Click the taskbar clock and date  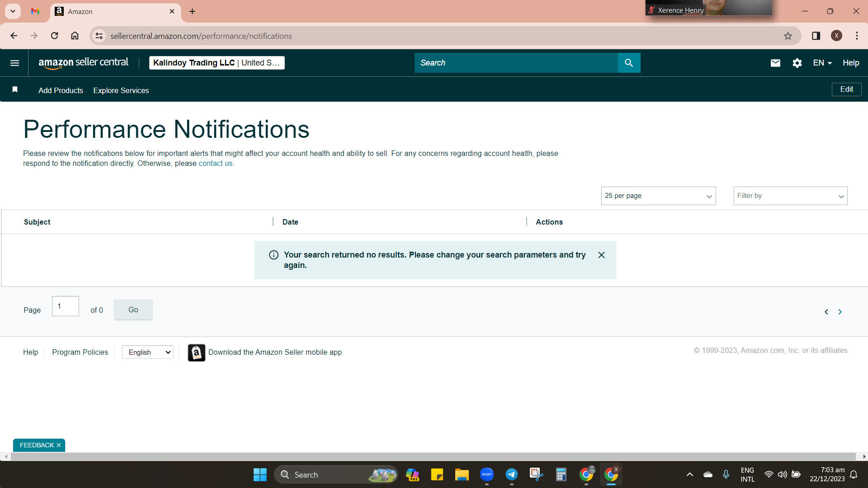coord(827,474)
